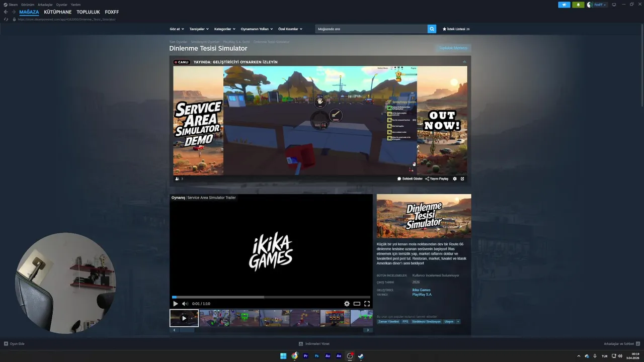This screenshot has width=644, height=362.
Task: Expand the Oynamanın Yolları dropdown
Action: 257,29
